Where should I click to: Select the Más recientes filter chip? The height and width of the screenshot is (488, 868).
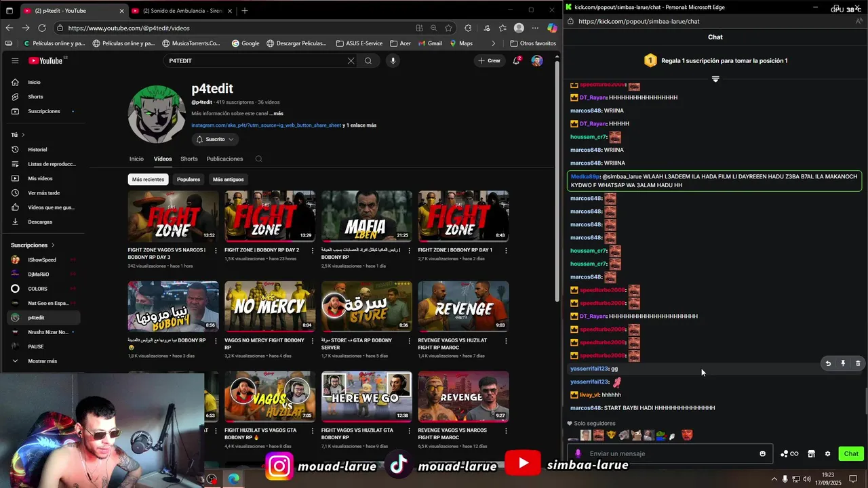[148, 180]
